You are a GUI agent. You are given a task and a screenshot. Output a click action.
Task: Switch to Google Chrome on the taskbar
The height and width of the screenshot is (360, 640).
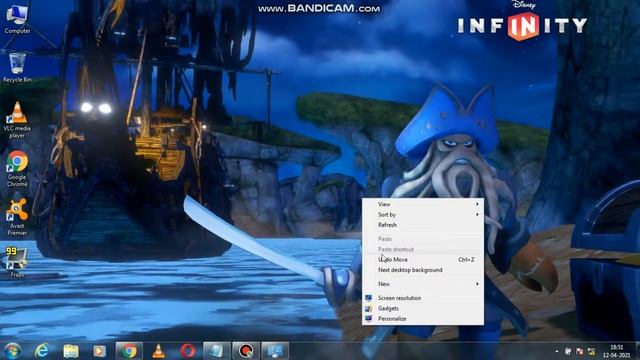tap(129, 351)
